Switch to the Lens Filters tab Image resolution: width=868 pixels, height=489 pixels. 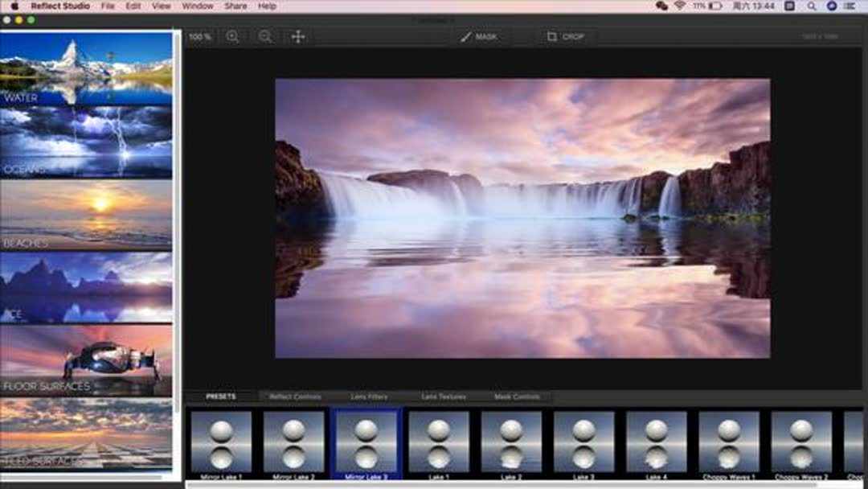pos(369,397)
